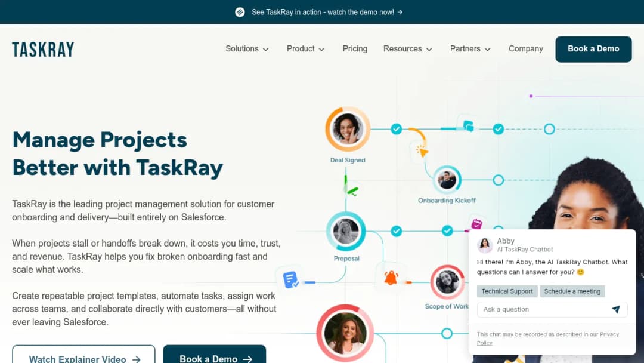The height and width of the screenshot is (363, 644).
Task: Expand the Partners menu chevron
Action: [488, 50]
